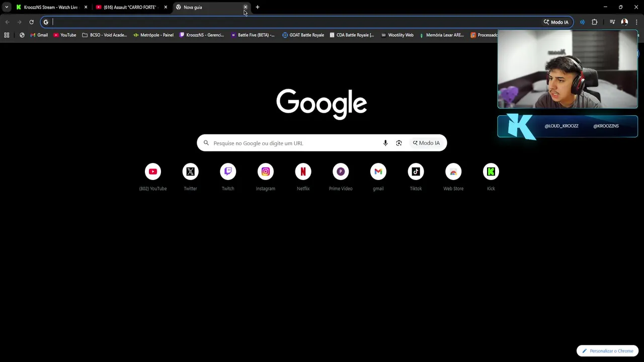
Task: Switch to Assault CARRO FORTE tab
Action: point(127,7)
